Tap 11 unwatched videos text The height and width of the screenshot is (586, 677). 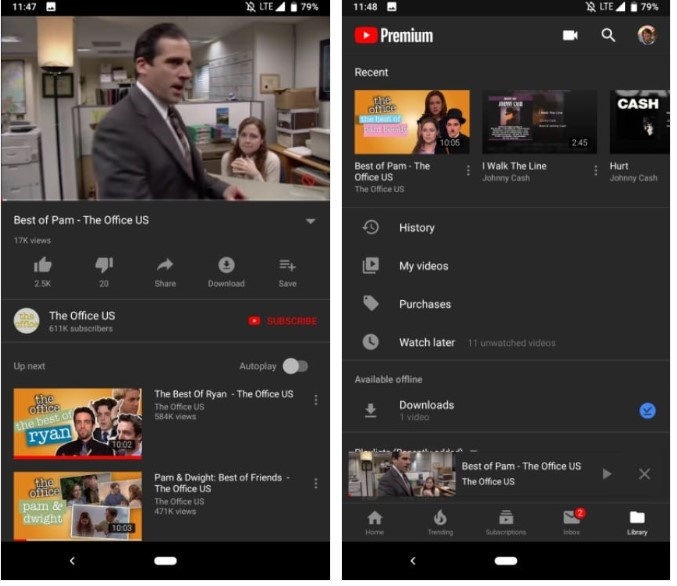[512, 343]
